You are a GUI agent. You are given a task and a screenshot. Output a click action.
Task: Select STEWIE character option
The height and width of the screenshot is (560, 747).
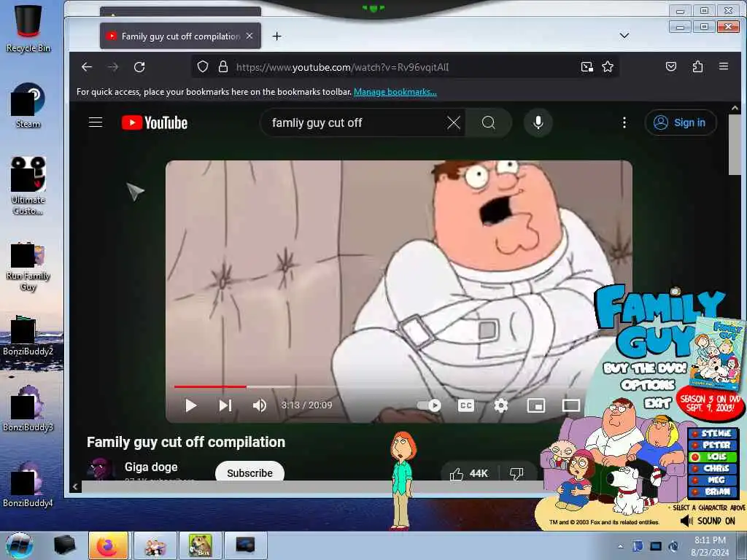coord(712,433)
